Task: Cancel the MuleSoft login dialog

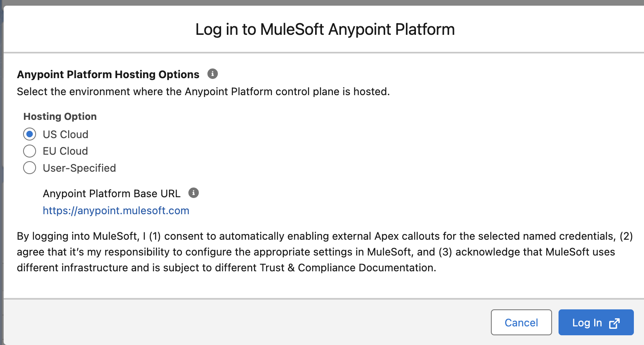Action: click(x=521, y=322)
